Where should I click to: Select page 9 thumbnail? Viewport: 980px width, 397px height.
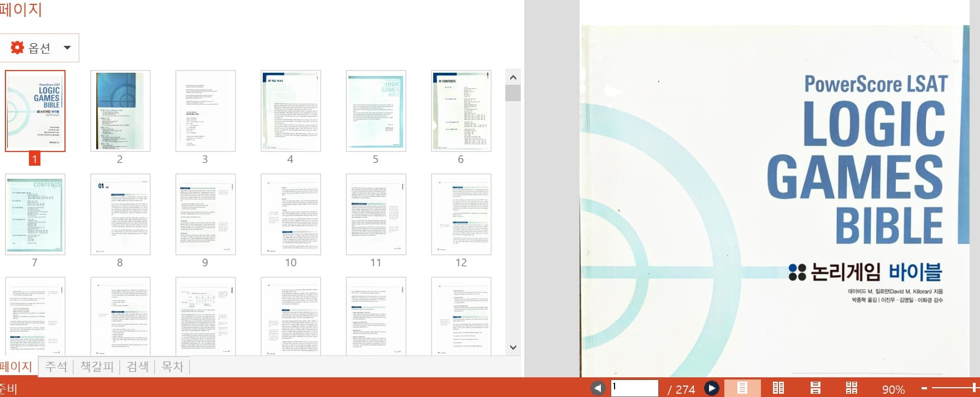click(x=205, y=214)
